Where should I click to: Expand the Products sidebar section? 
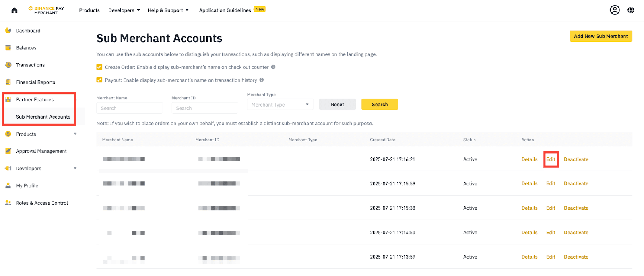75,134
